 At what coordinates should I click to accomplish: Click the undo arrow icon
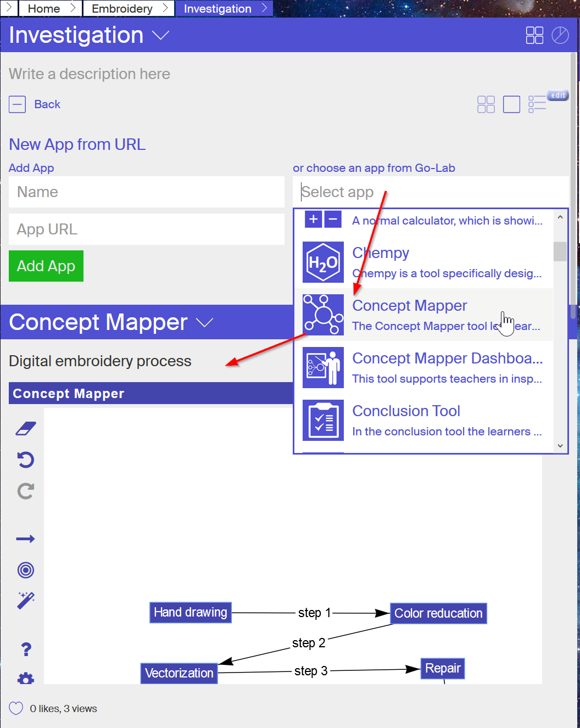pyautogui.click(x=26, y=460)
